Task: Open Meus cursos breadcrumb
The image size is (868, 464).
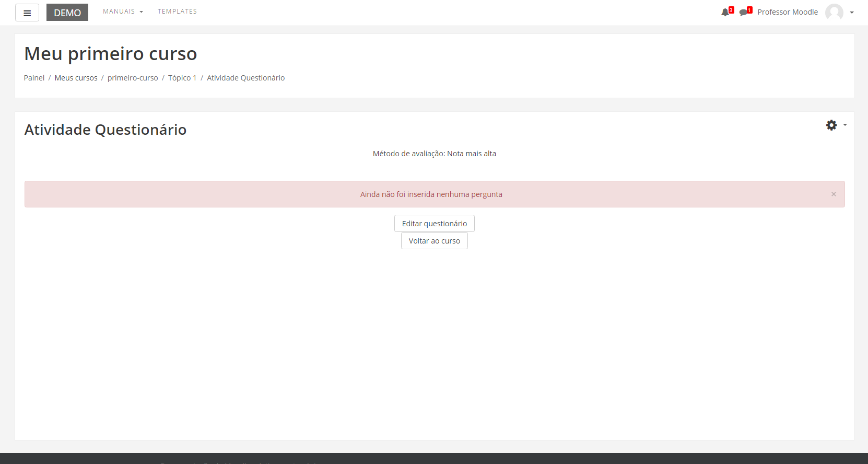Action: click(76, 78)
